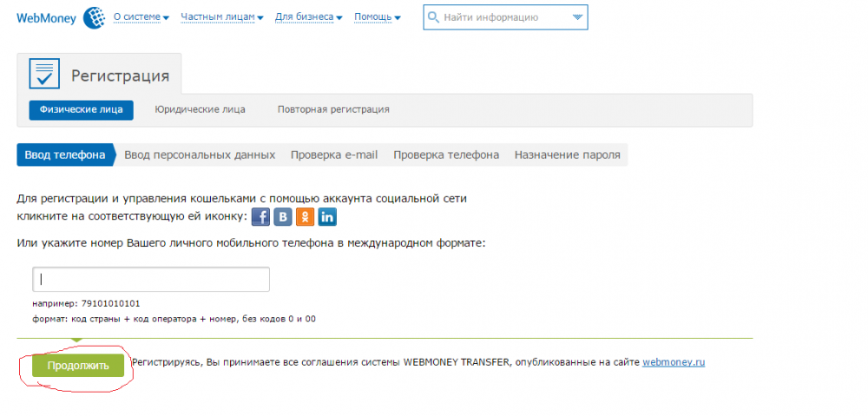Viewport: 868px width, 416px height.
Task: Follow the webmoney.ru link
Action: (674, 362)
